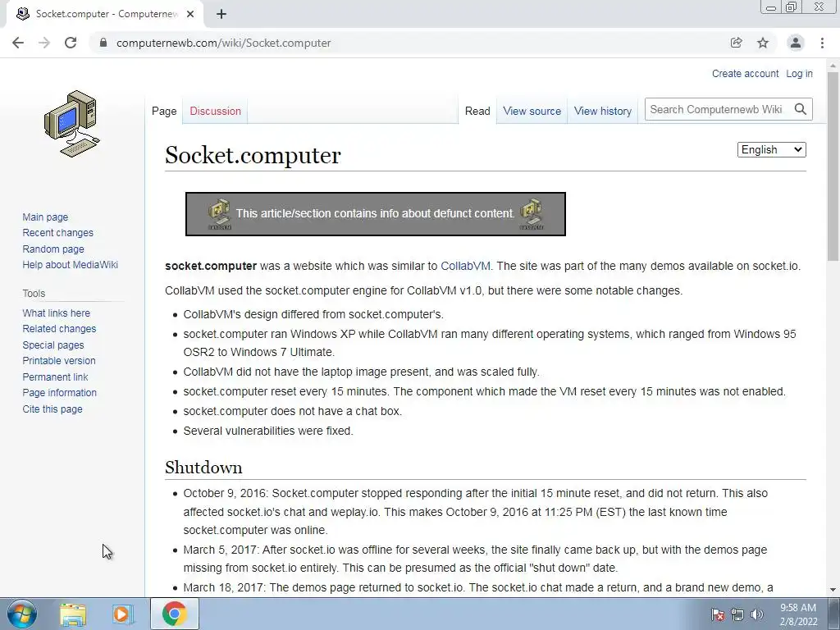Follow the CollabVM link in article
This screenshot has width=840, height=630.
coord(465,266)
